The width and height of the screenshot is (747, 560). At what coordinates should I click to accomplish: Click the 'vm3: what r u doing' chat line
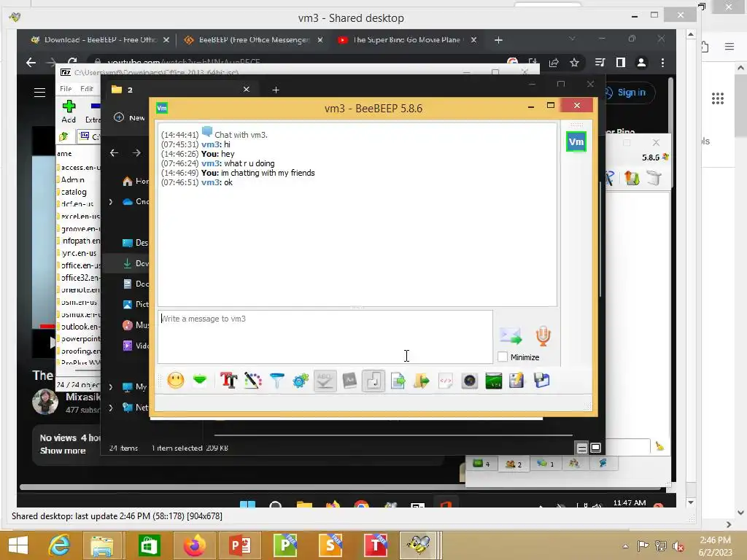pos(217,163)
